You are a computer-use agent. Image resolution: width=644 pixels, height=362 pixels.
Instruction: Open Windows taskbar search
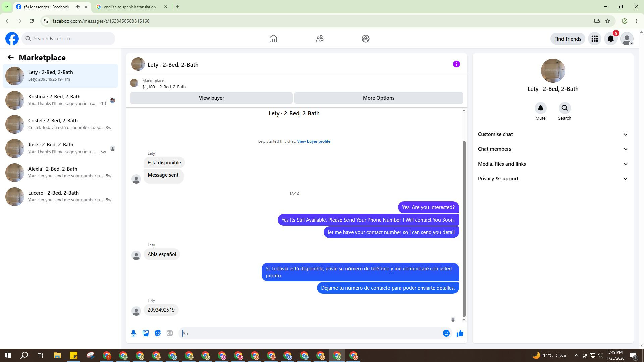(24, 355)
